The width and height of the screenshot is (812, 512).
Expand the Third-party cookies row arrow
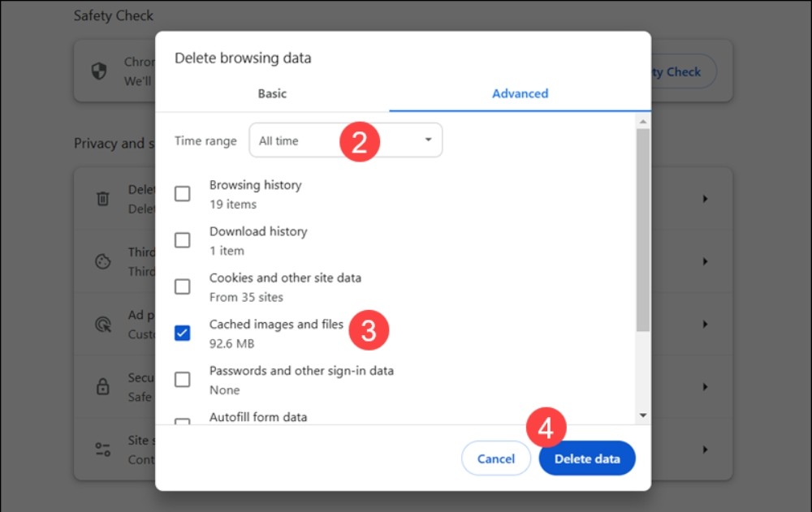(x=705, y=261)
